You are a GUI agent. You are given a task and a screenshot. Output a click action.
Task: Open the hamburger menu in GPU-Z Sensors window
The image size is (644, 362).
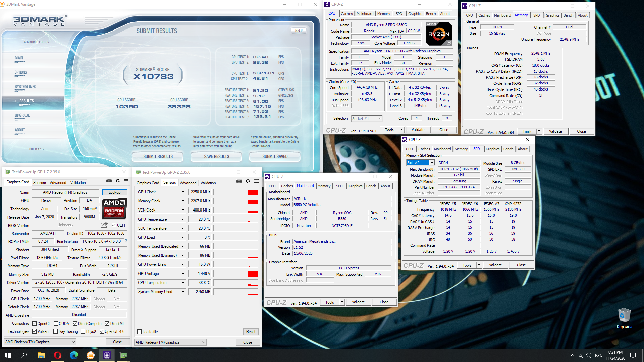257,181
